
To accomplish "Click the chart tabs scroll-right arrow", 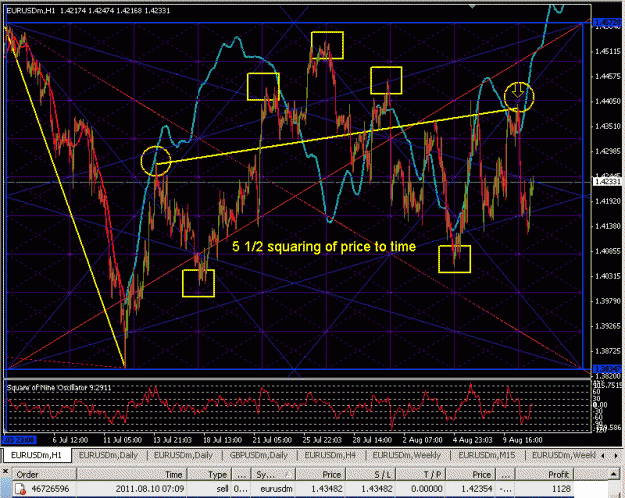I will click(616, 455).
